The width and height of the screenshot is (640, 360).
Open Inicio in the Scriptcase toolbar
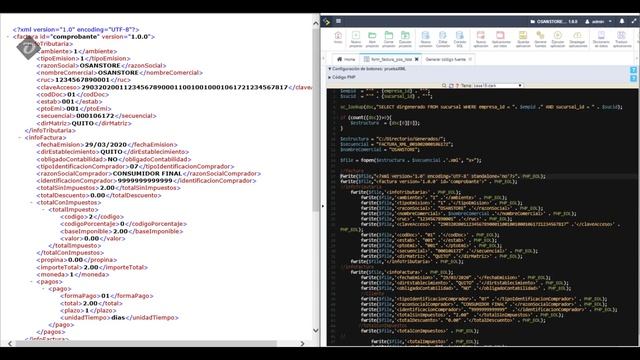[338, 38]
